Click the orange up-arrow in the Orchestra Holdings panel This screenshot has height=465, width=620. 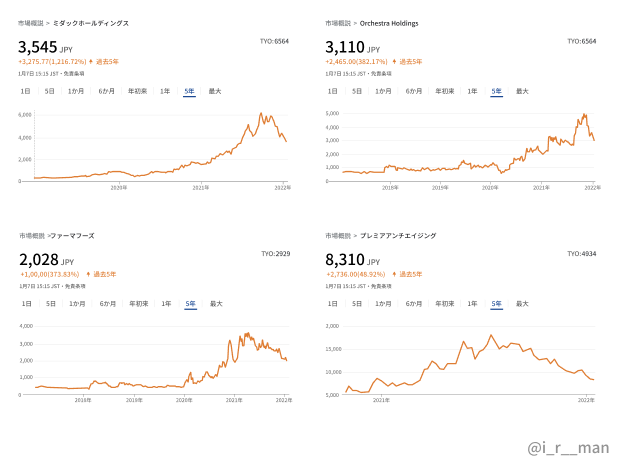[395, 61]
